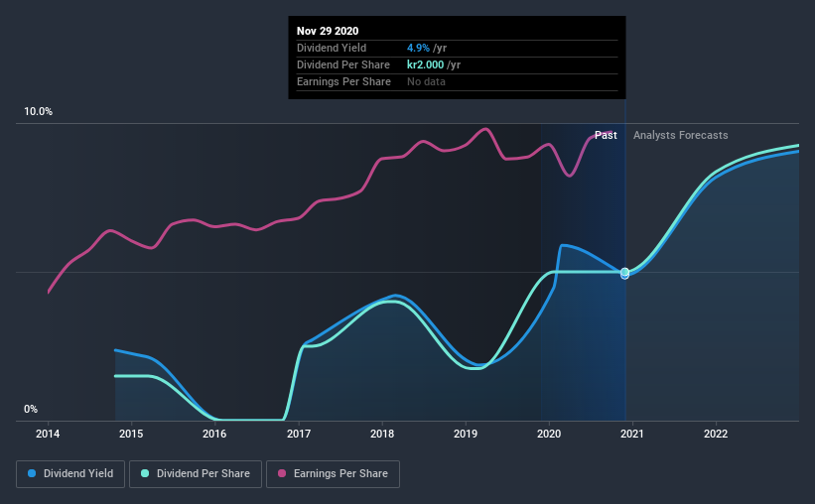Click the Nov 29 2020 tooltip date
Screen dimensions: 815x504
[x=328, y=31]
